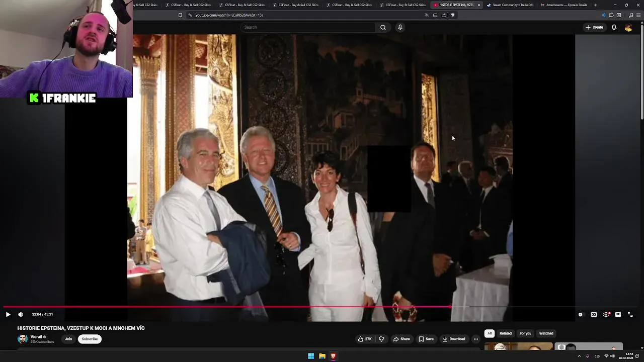Close the HISTORIE EPSTEINA tab

[479, 5]
